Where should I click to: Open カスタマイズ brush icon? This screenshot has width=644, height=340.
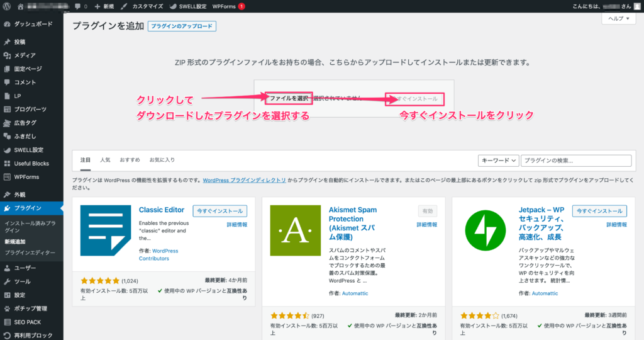click(x=124, y=6)
